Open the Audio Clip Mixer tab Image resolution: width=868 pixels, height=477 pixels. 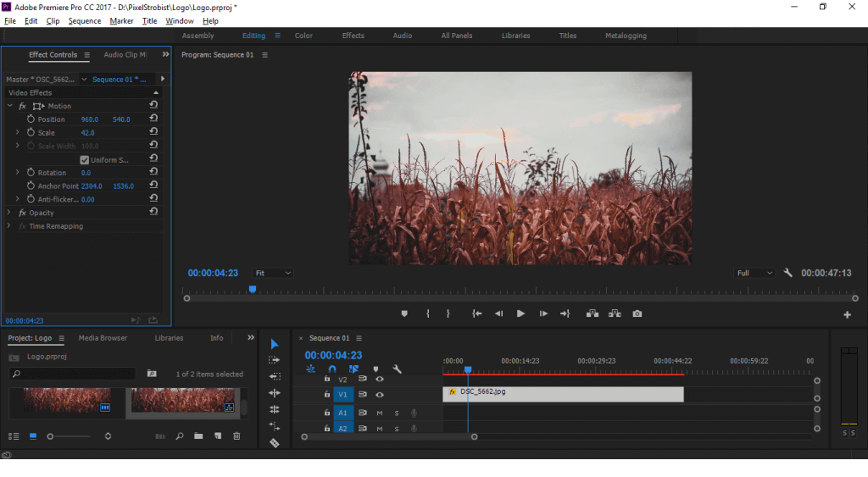click(125, 55)
